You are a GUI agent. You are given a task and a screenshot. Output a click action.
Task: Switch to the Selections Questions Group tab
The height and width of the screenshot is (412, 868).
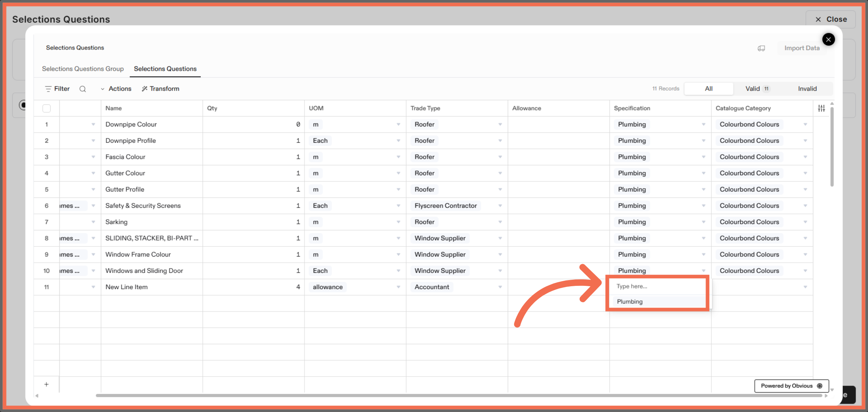[x=83, y=69]
